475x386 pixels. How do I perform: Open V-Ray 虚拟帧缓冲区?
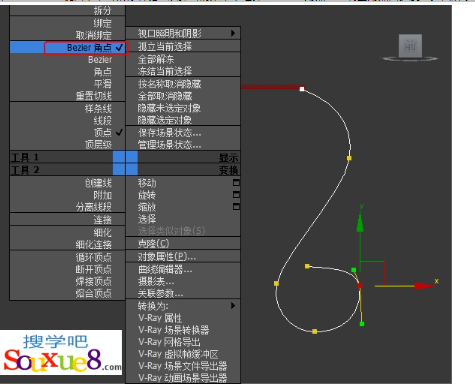pyautogui.click(x=183, y=354)
